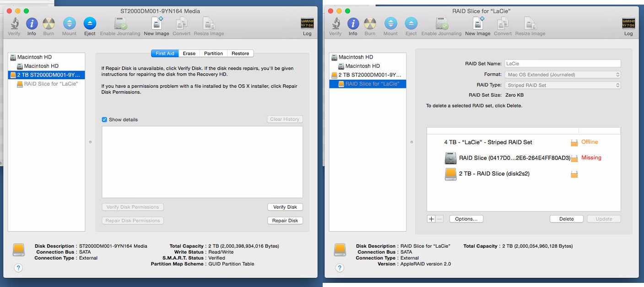Click Mount icon in RAID Slice window
644x287 pixels.
[390, 24]
